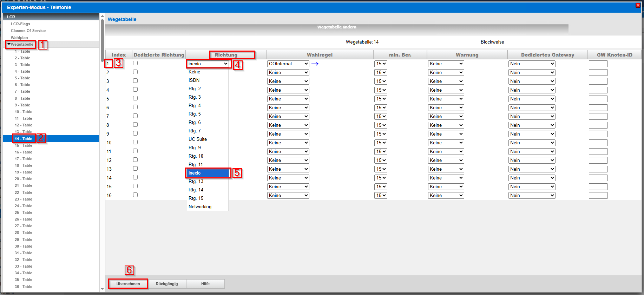The image size is (644, 295).
Task: Open Dediziertes Gateway dropdown in row 1
Action: click(x=532, y=64)
